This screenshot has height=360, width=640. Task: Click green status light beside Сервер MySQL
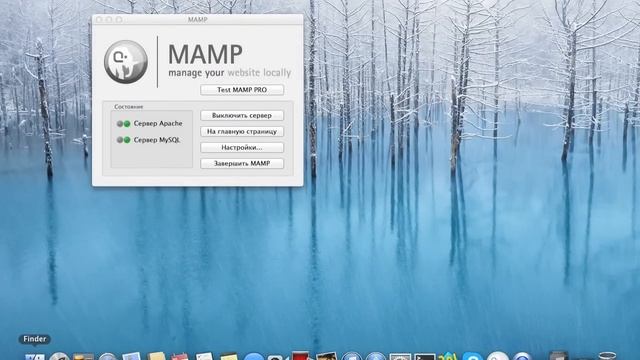click(127, 140)
